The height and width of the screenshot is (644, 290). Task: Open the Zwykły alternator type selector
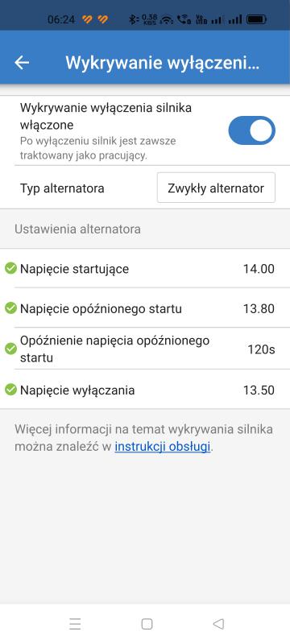tap(216, 188)
